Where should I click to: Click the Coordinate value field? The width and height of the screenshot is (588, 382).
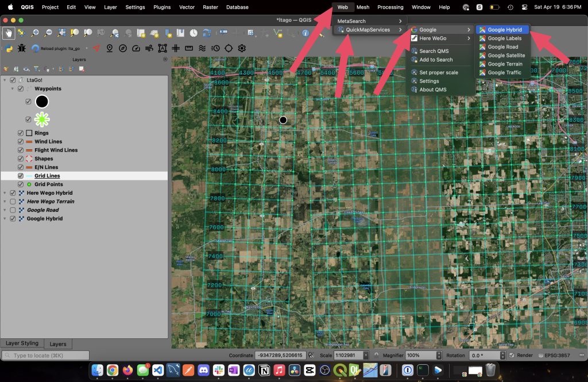[x=280, y=355]
